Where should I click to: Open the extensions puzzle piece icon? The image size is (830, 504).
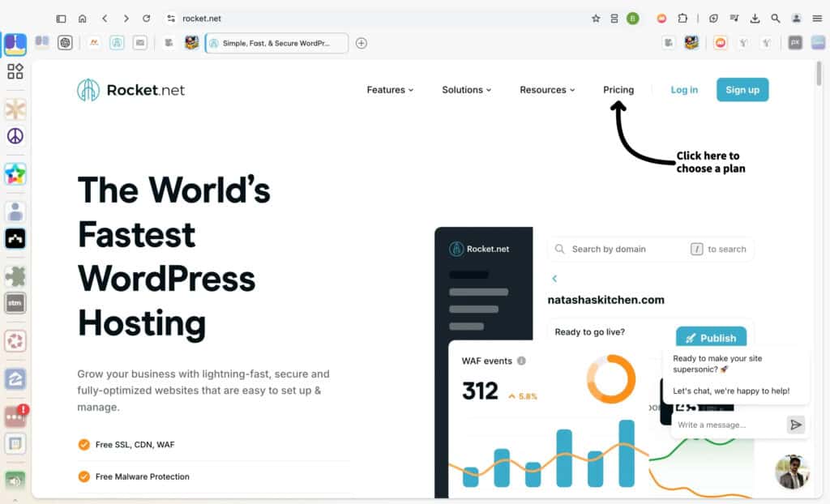point(683,18)
